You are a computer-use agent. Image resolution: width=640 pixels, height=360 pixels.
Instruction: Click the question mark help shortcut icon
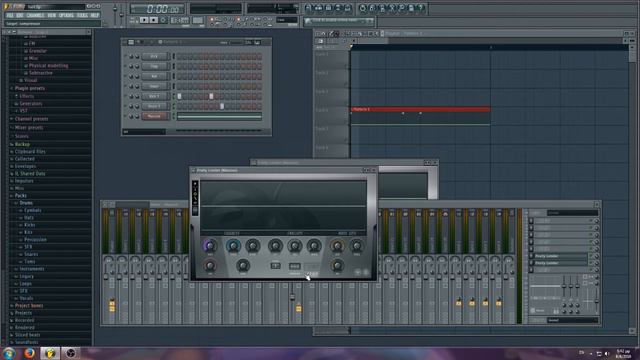[x=421, y=8]
